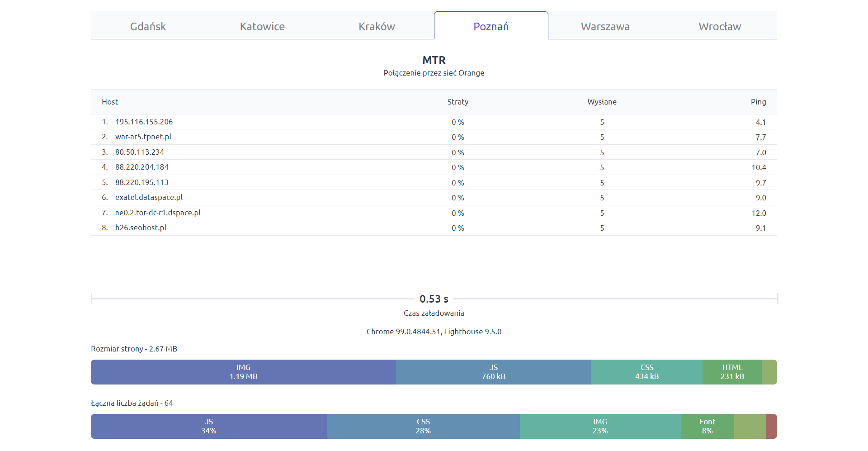Click the Font 8% requests segment

coord(707,426)
